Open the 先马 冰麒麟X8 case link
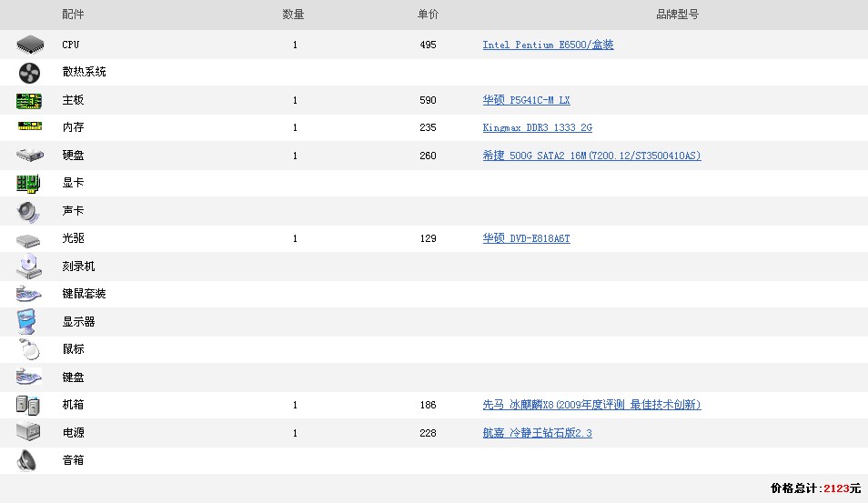This screenshot has width=868, height=503. point(591,405)
